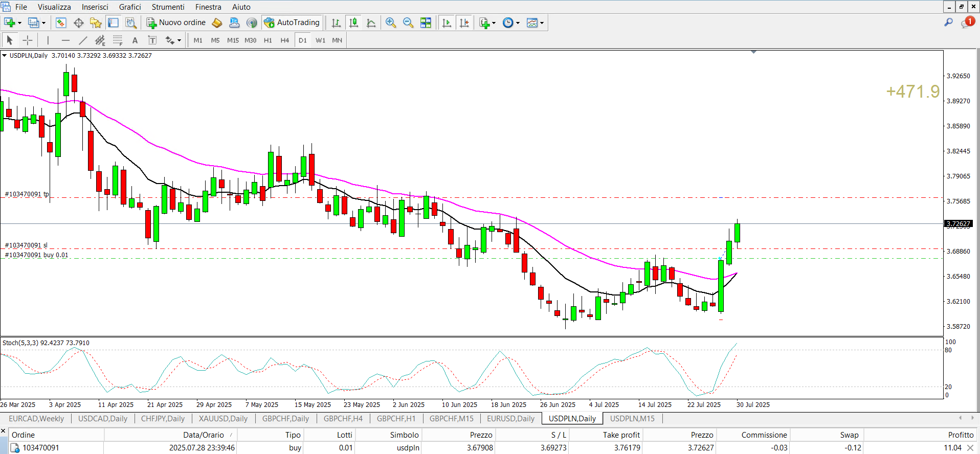
Task: Select the cursor arrow tool
Action: [x=10, y=40]
